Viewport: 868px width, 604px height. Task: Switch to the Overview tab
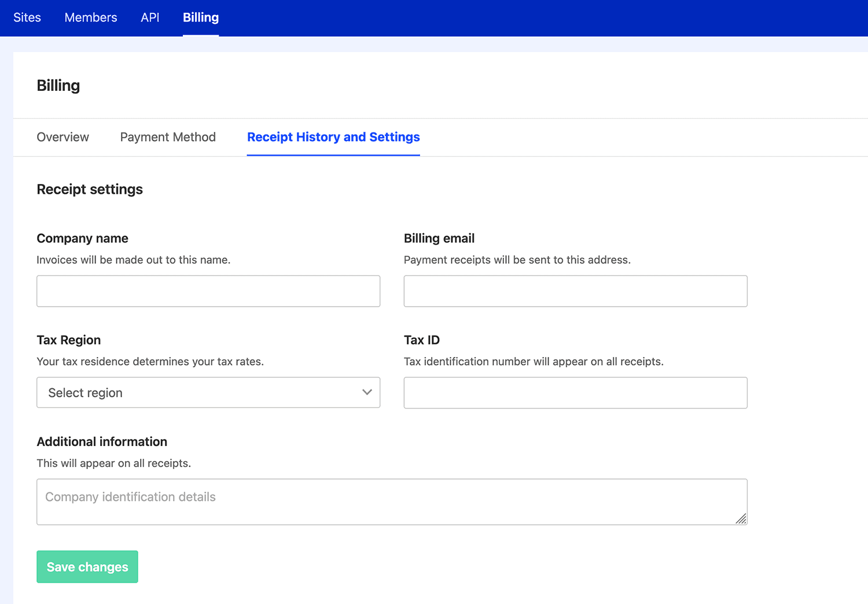[62, 137]
